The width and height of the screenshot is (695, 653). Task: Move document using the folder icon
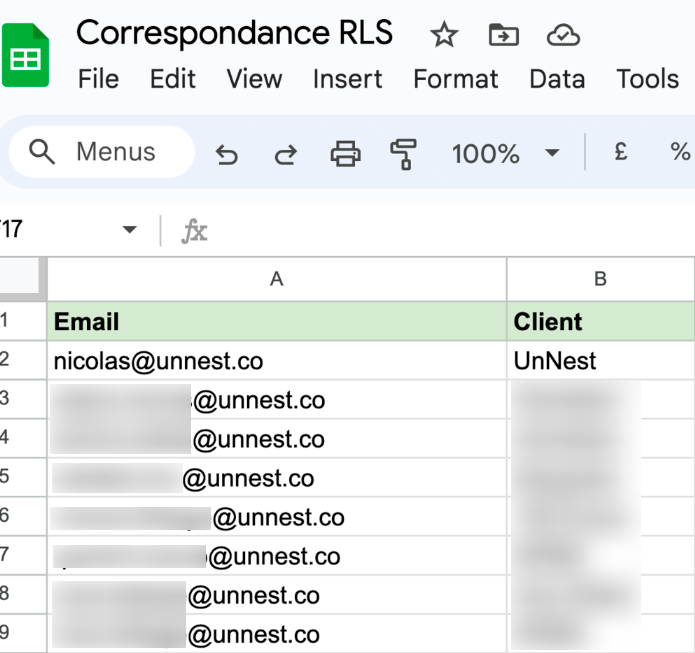click(504, 35)
